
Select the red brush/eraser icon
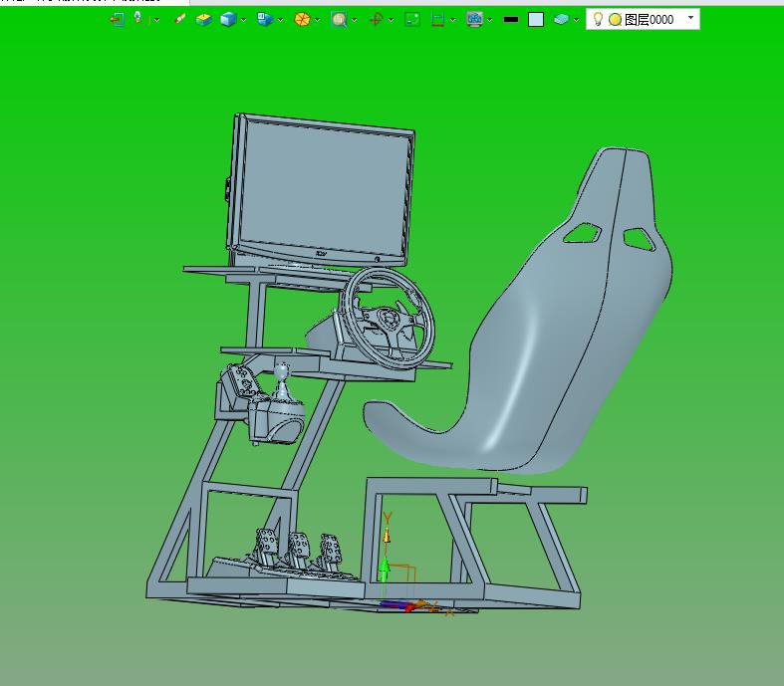pos(180,19)
